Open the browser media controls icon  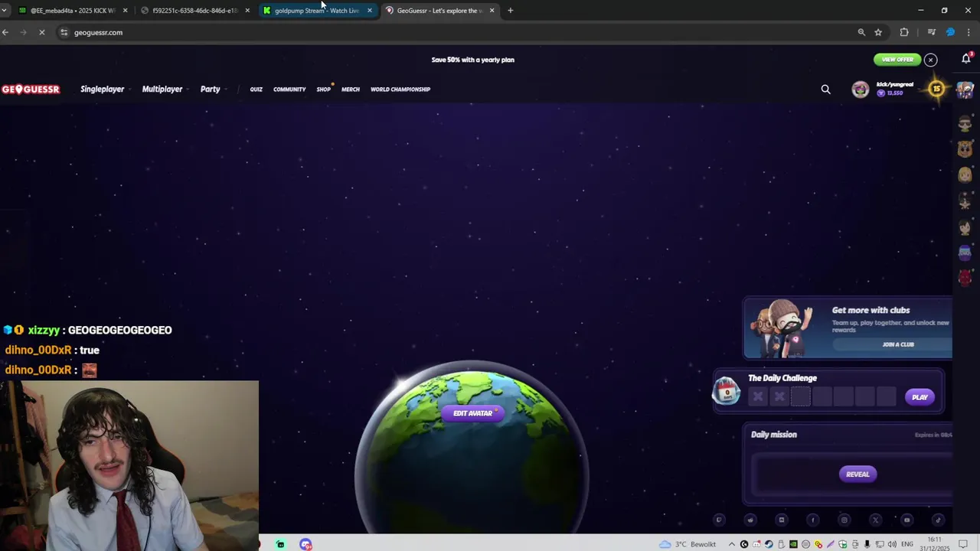point(931,32)
